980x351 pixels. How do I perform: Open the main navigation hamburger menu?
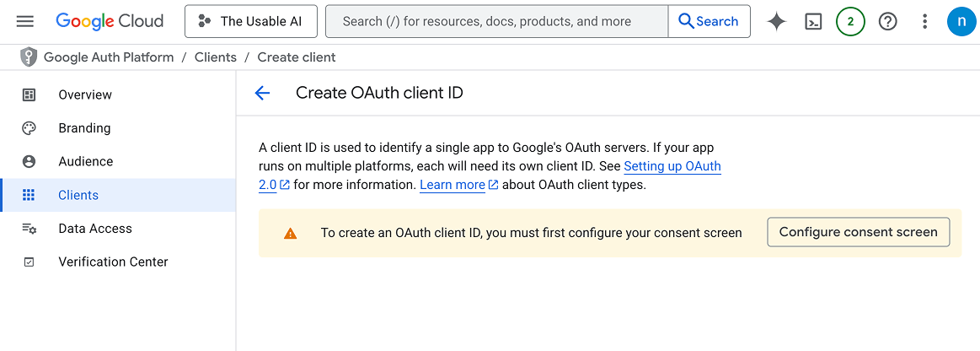point(25,21)
